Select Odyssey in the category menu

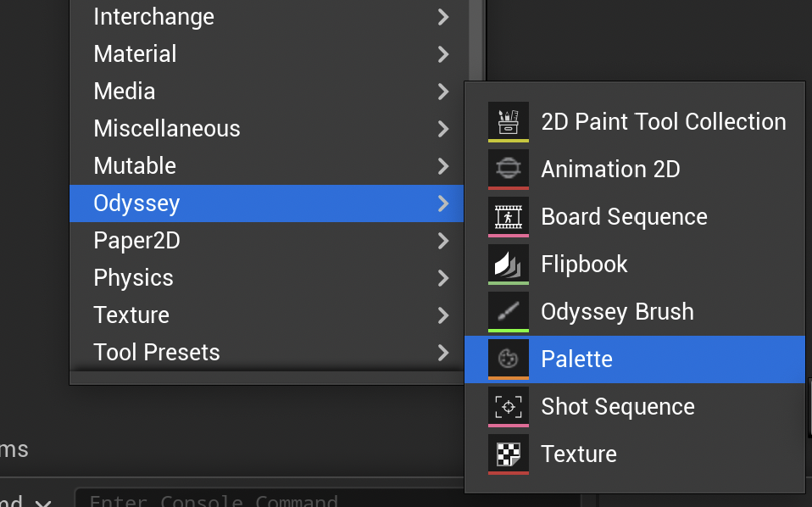click(267, 203)
